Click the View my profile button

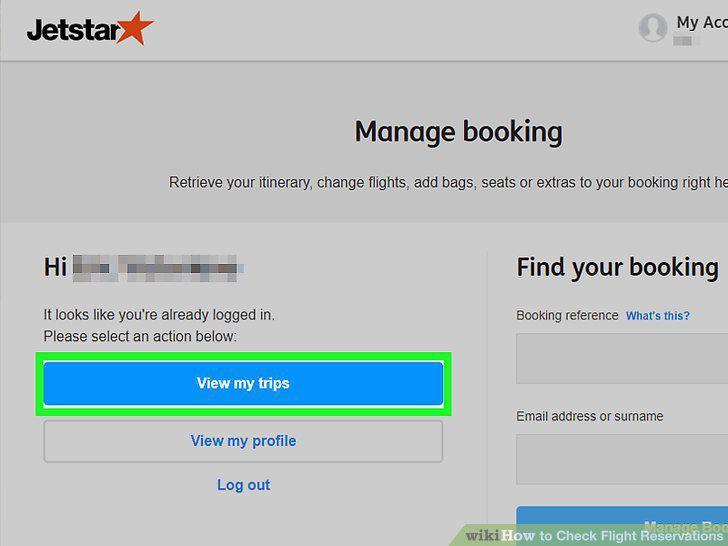click(x=243, y=441)
